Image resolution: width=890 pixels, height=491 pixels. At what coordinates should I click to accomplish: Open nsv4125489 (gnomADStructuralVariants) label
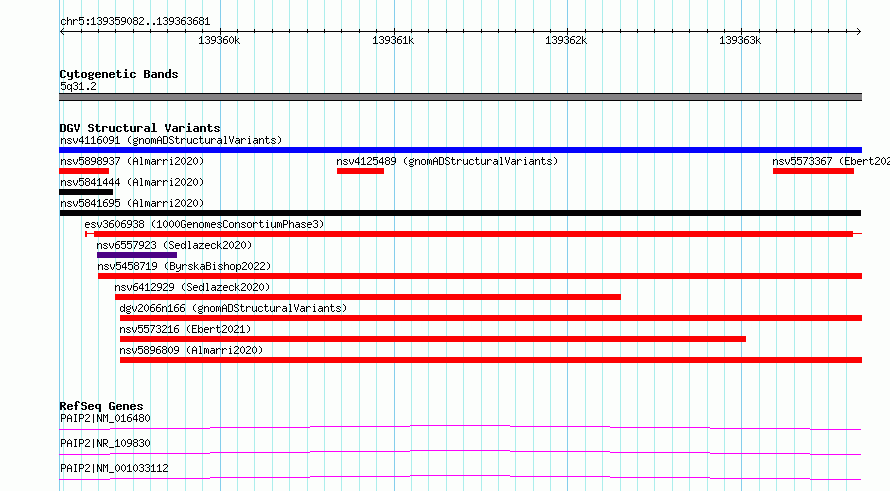[447, 161]
